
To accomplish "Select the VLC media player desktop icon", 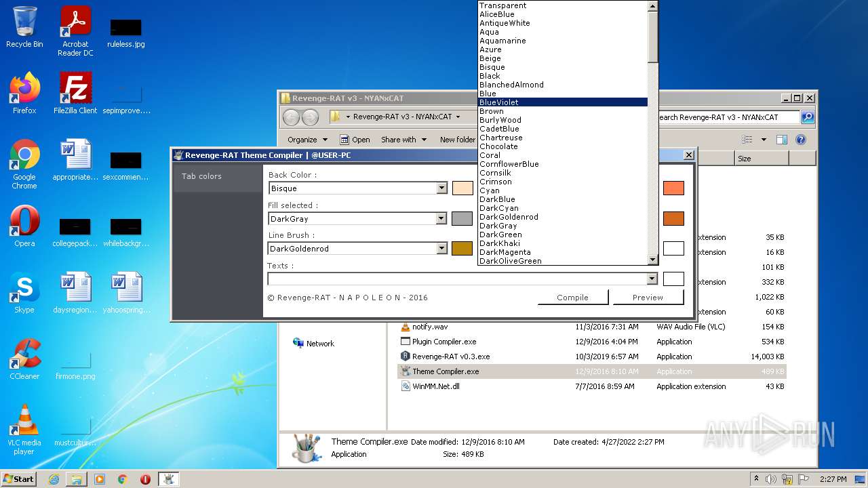I will 24,430.
